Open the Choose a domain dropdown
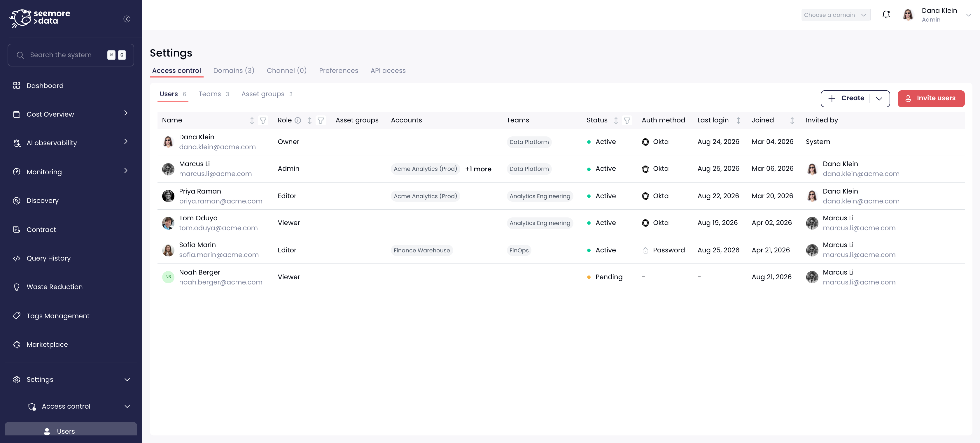This screenshot has height=443, width=980. 835,15
